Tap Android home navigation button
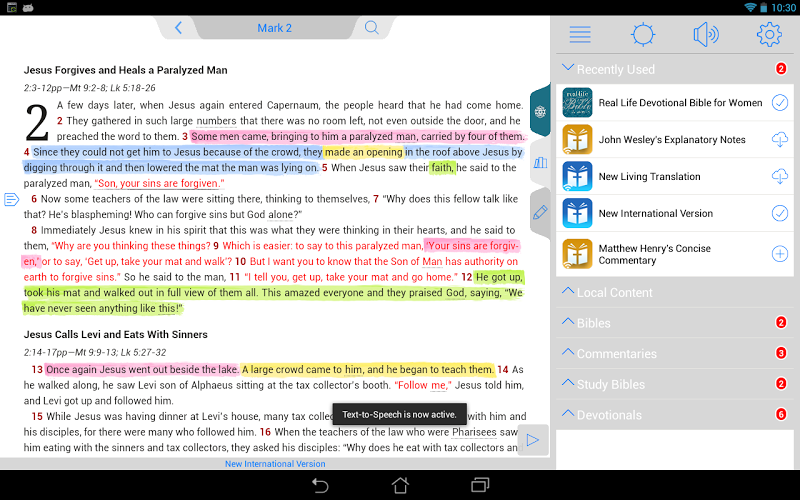The height and width of the screenshot is (500, 800). coord(400,485)
